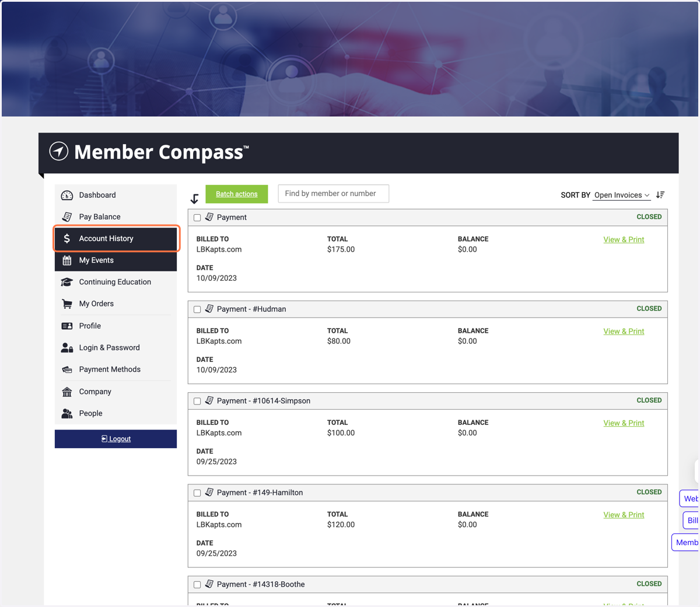The height and width of the screenshot is (607, 700).
Task: Click the My Events calendar icon
Action: click(x=67, y=260)
